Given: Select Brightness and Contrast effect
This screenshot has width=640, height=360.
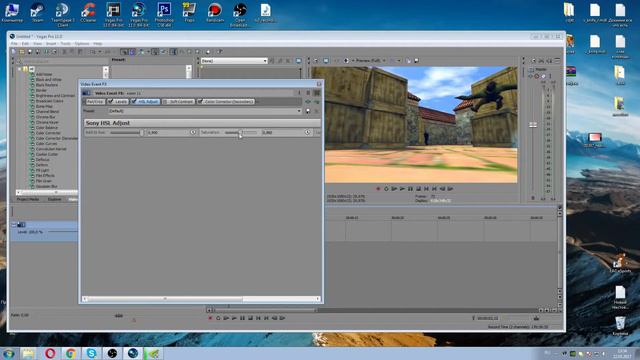Looking at the screenshot, I should point(55,96).
